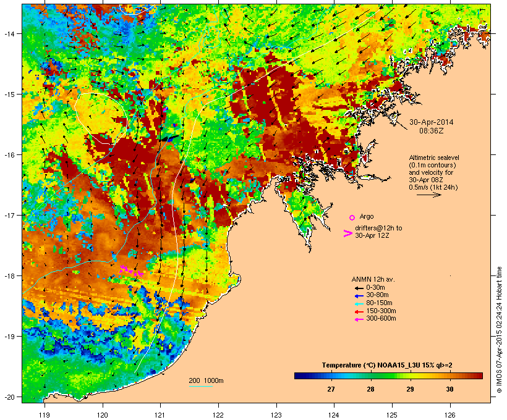The image size is (507, 420).
Task: Click the 300-600m depth label
Action: tap(381, 319)
